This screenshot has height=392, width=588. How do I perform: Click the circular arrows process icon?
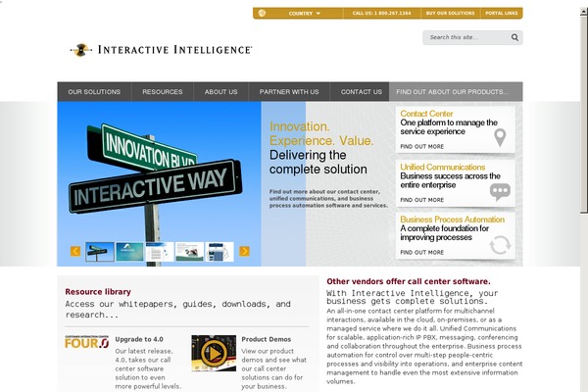(x=500, y=245)
